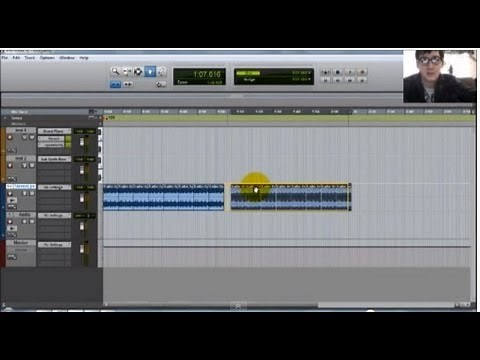Open the Help menu
This screenshot has height=360, width=480.
[84, 58]
